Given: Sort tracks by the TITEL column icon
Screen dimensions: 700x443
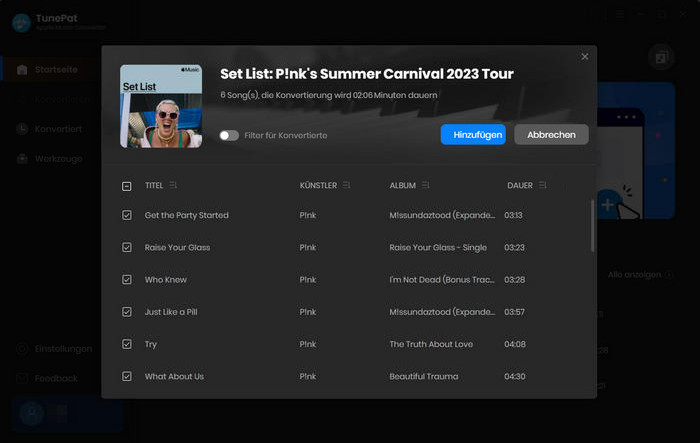Looking at the screenshot, I should pos(173,185).
